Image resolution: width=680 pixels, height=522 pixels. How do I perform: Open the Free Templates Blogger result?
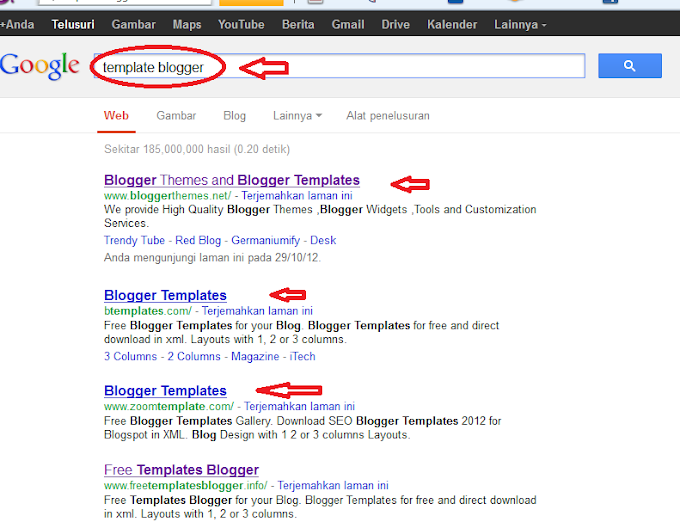tap(181, 470)
